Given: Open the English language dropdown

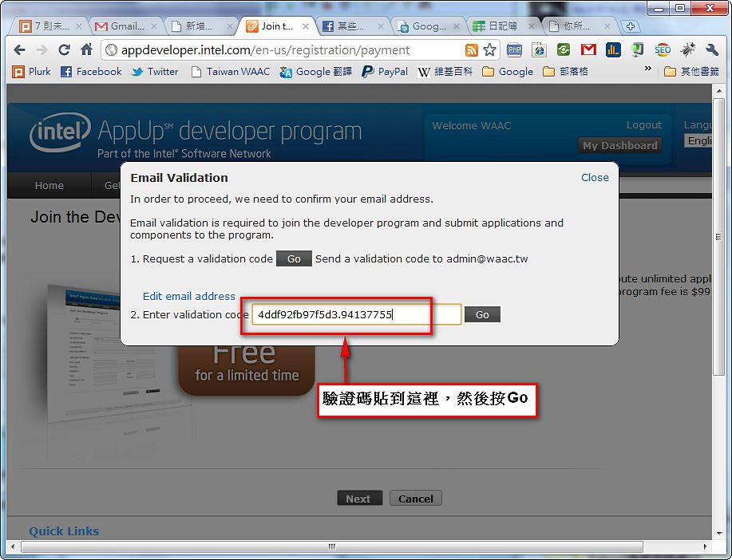Looking at the screenshot, I should [x=698, y=141].
